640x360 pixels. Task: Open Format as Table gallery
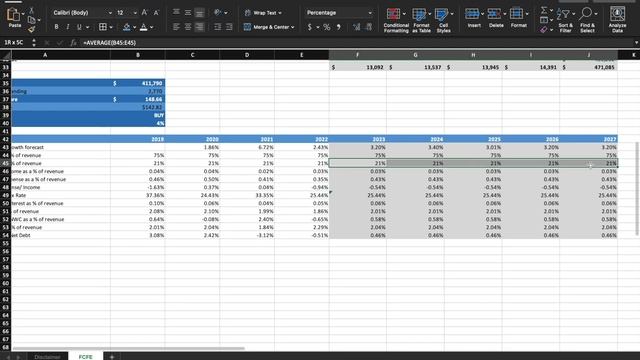(421, 20)
